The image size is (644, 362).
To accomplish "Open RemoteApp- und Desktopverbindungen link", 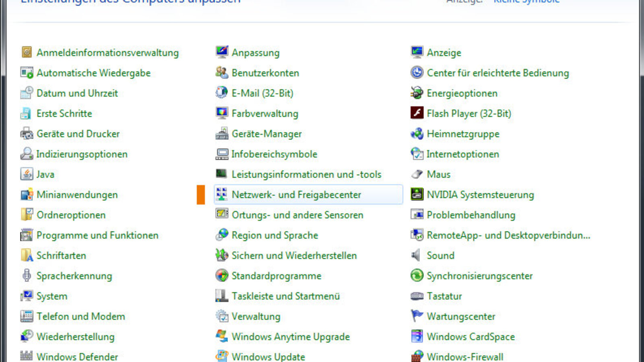I will click(x=509, y=235).
